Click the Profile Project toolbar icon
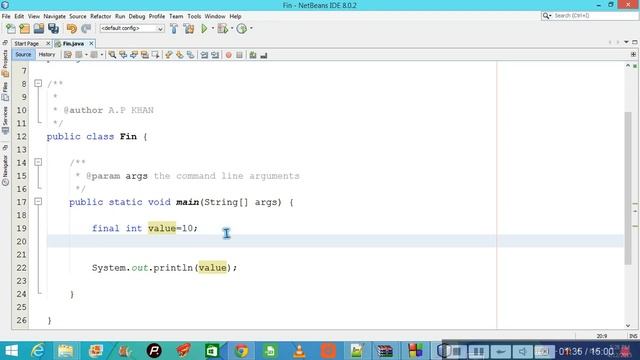 (x=242, y=29)
